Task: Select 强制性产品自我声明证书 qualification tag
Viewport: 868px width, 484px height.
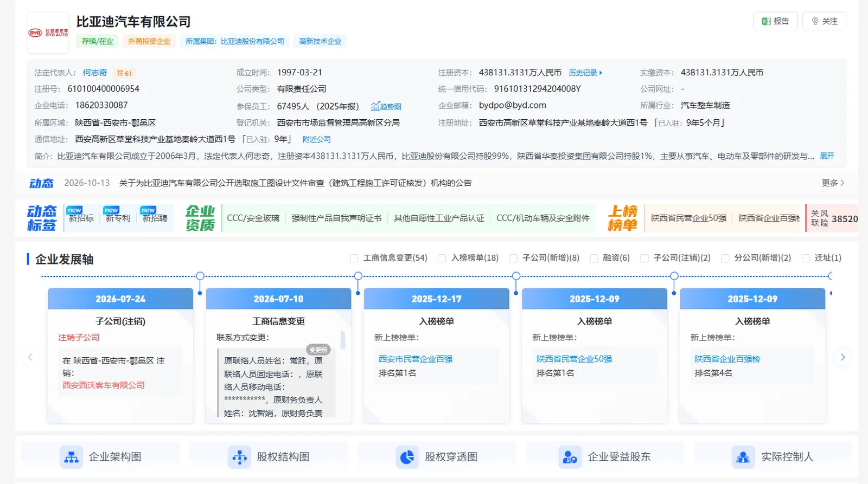Action: click(x=336, y=218)
